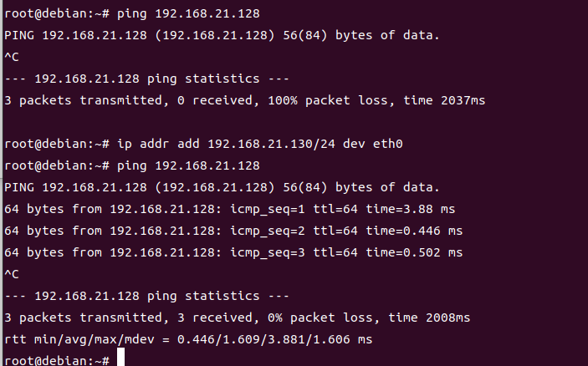This screenshot has width=588, height=366.
Task: Click the first 'ping 192.168.21.128' command
Action: click(x=188, y=14)
